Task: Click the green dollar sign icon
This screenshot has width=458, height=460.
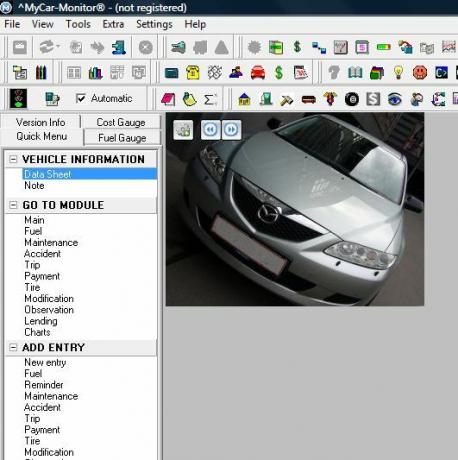Action: 279,72
